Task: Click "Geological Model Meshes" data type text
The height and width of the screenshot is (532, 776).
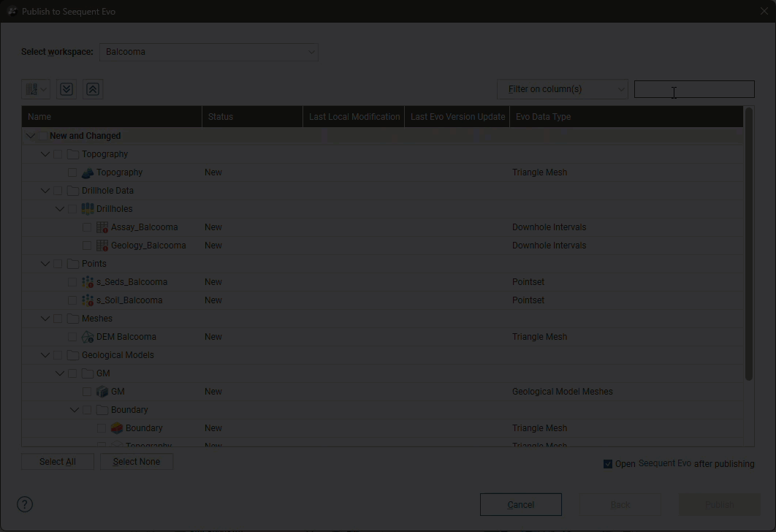Action: click(562, 392)
